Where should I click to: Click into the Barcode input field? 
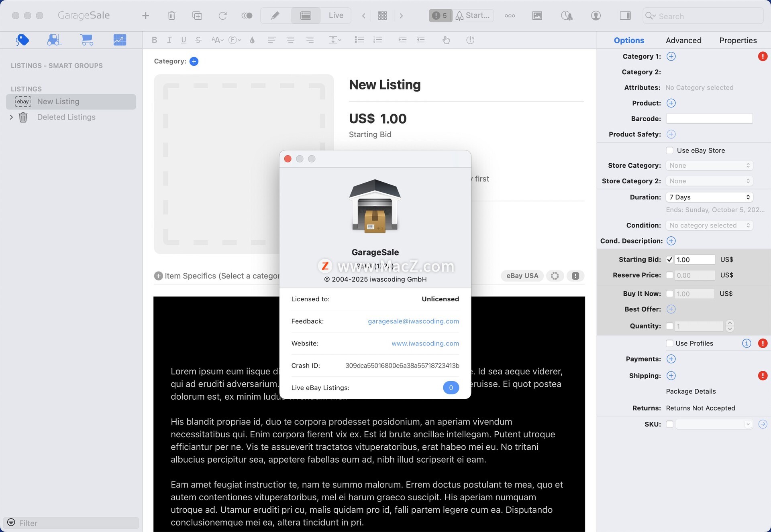click(x=709, y=119)
